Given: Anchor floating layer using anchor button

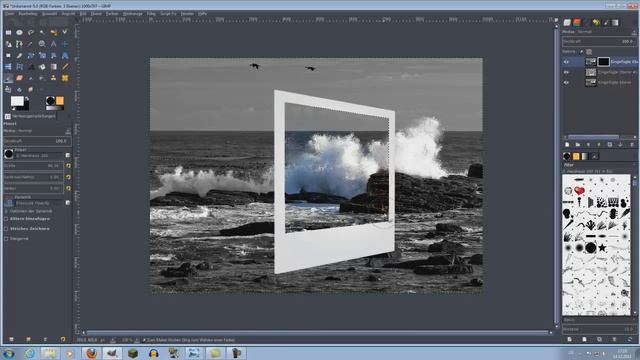Looking at the screenshot, I should [x=620, y=145].
